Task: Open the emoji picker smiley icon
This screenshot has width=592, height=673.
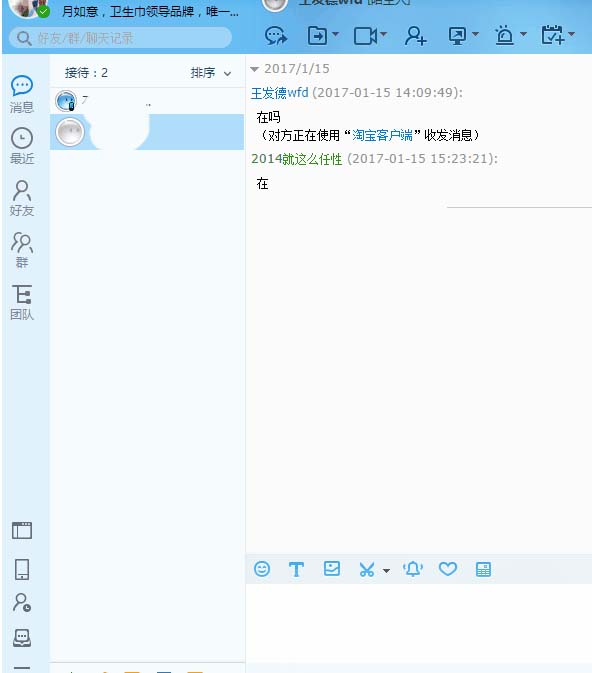Action: click(262, 569)
